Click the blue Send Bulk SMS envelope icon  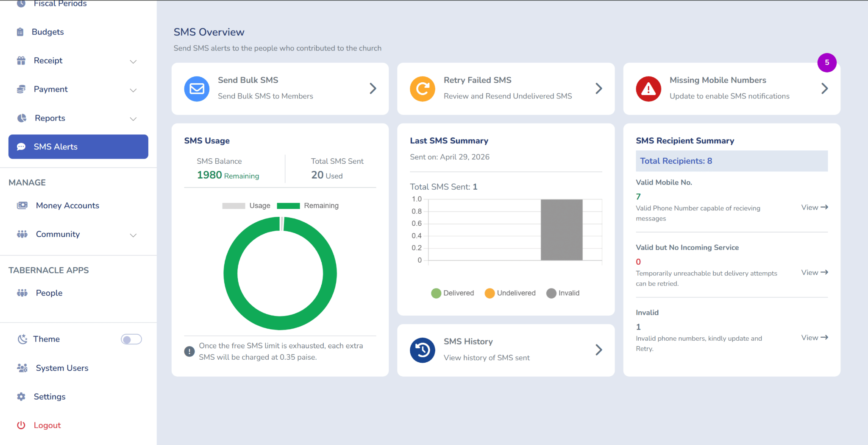[x=197, y=89]
